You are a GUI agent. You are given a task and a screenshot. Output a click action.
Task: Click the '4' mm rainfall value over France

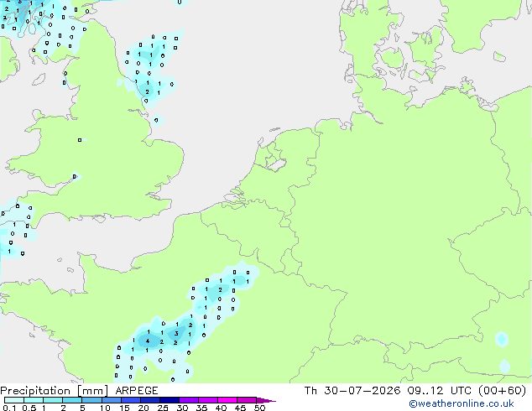148,341
